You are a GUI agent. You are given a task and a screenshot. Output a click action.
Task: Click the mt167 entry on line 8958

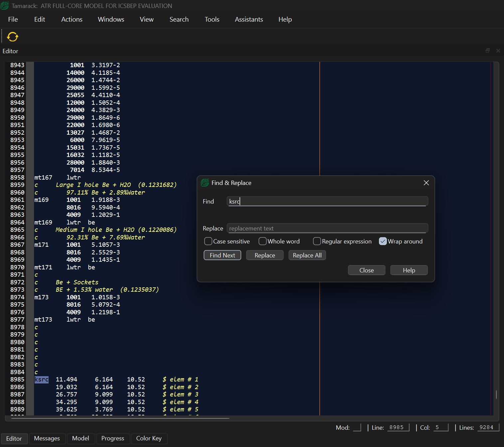[x=43, y=178]
